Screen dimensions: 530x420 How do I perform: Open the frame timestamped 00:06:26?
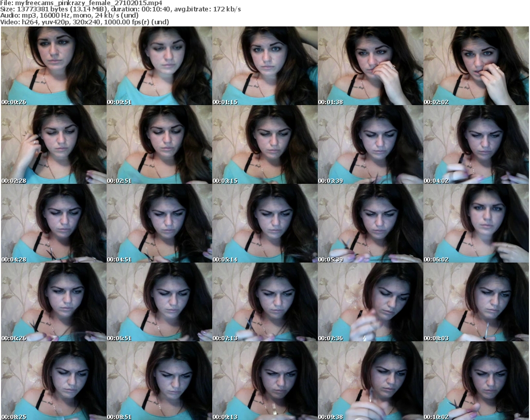pyautogui.click(x=54, y=302)
